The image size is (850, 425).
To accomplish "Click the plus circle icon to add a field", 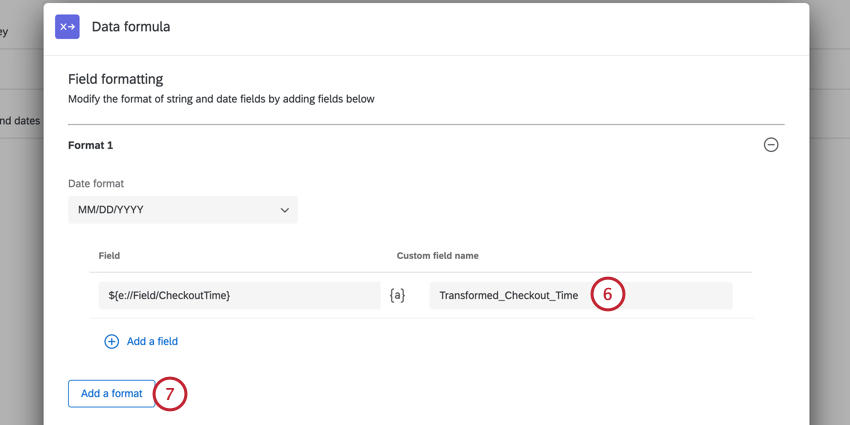I will click(x=111, y=341).
